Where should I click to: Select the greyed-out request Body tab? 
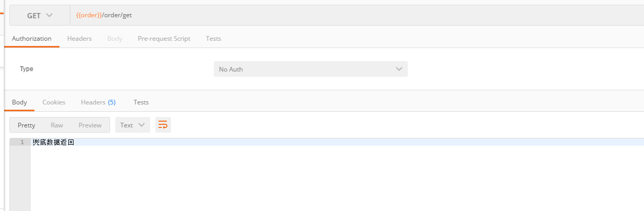coord(115,39)
